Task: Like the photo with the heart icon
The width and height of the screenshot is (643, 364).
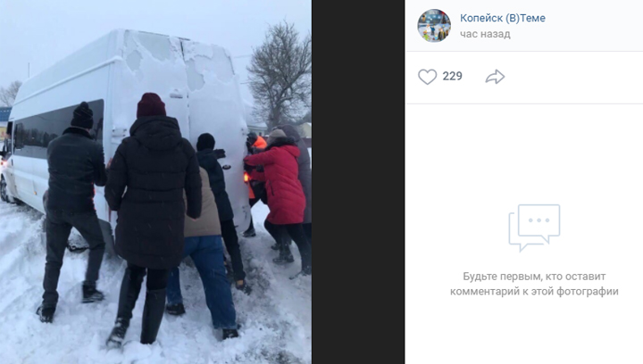Action: (x=427, y=77)
